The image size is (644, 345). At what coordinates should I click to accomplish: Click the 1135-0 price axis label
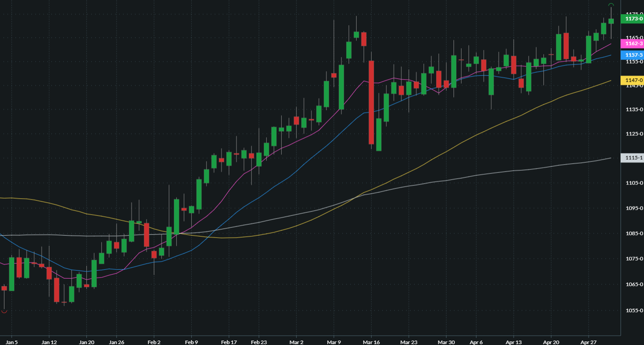coord(634,109)
